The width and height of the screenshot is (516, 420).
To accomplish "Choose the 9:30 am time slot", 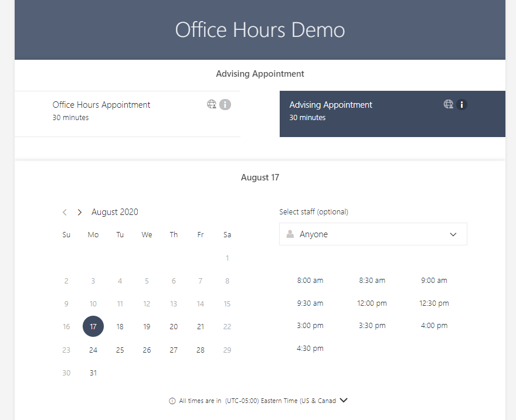I will [x=310, y=303].
